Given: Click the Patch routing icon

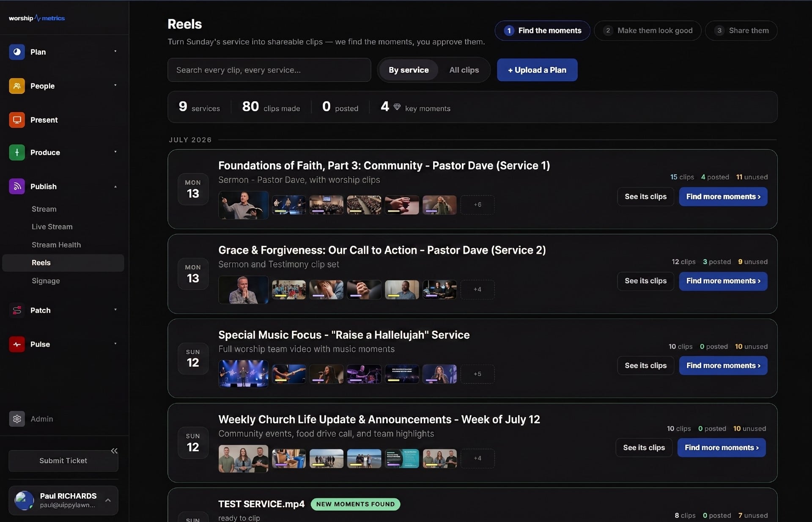Looking at the screenshot, I should coord(17,310).
